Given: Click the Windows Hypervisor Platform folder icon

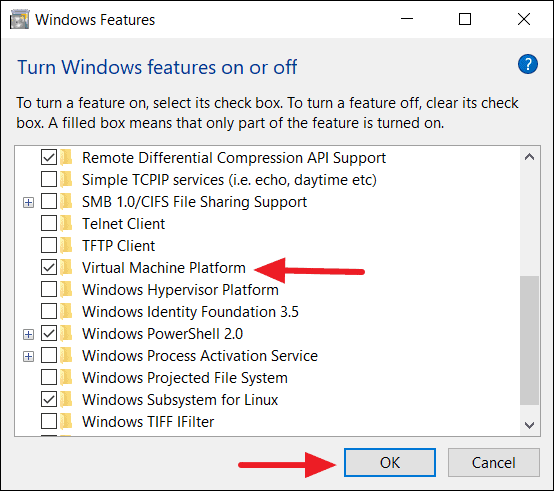Looking at the screenshot, I should point(66,289).
